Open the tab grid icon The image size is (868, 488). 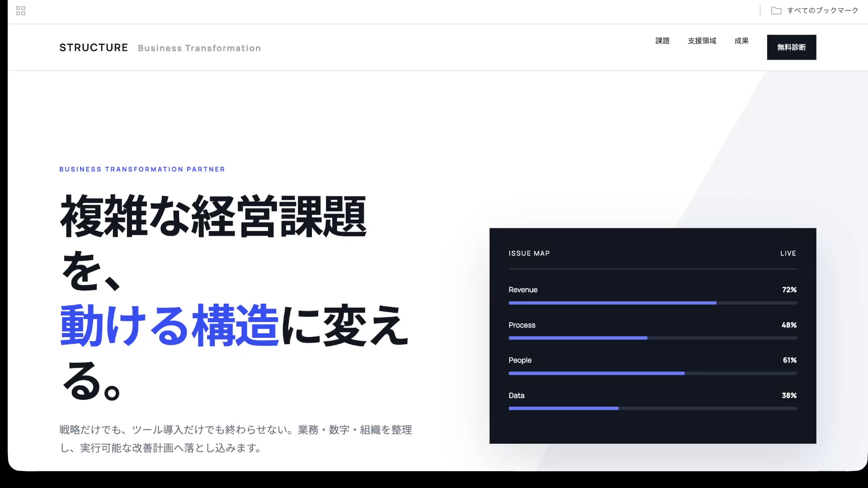click(x=21, y=10)
